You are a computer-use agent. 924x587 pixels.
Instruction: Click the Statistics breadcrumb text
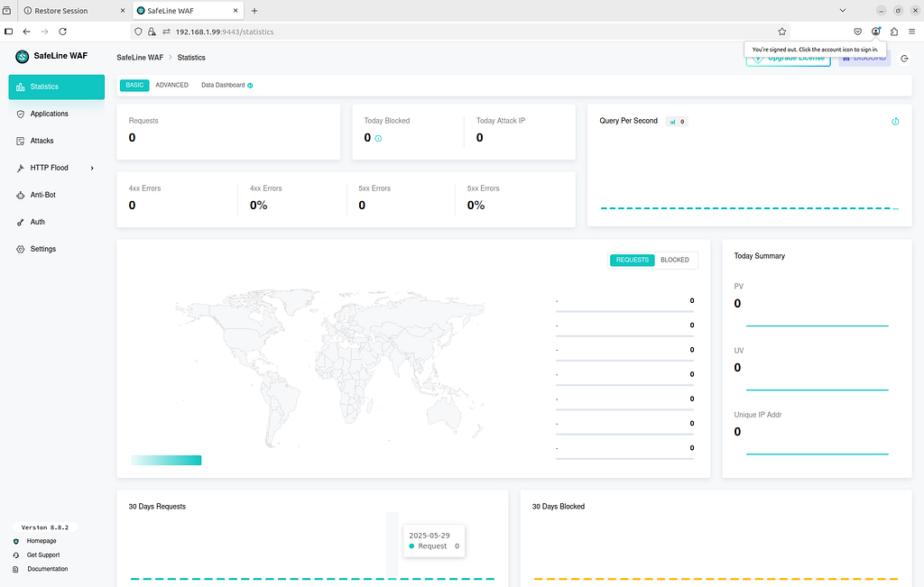point(191,58)
